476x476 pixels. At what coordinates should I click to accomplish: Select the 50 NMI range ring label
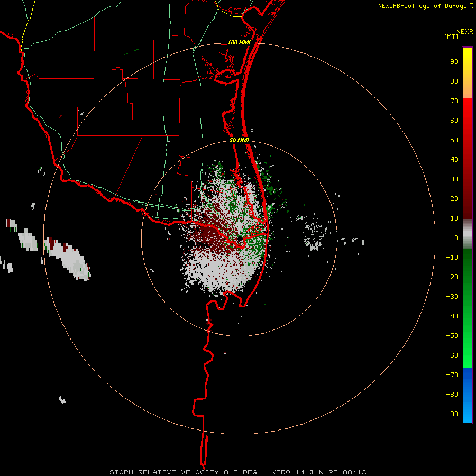click(239, 140)
